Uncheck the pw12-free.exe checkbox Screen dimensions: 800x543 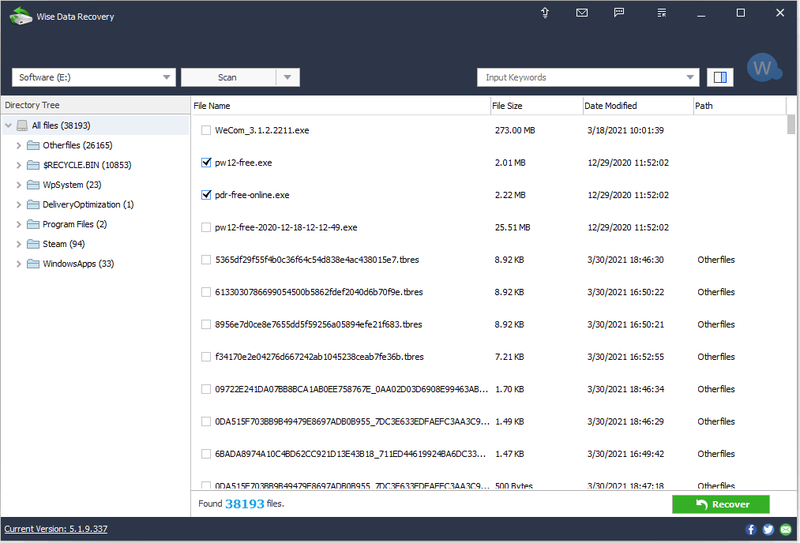[206, 163]
